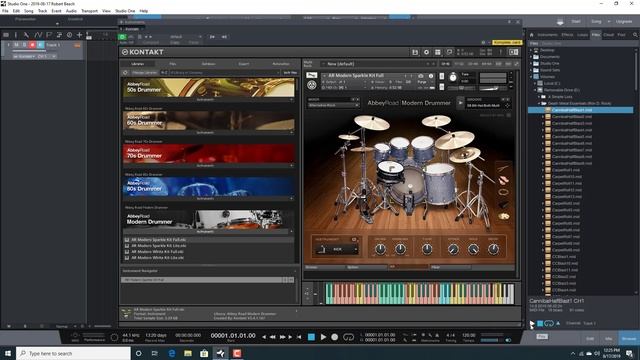640x360 pixels.
Task: Open the File menu
Action: [x=5, y=11]
